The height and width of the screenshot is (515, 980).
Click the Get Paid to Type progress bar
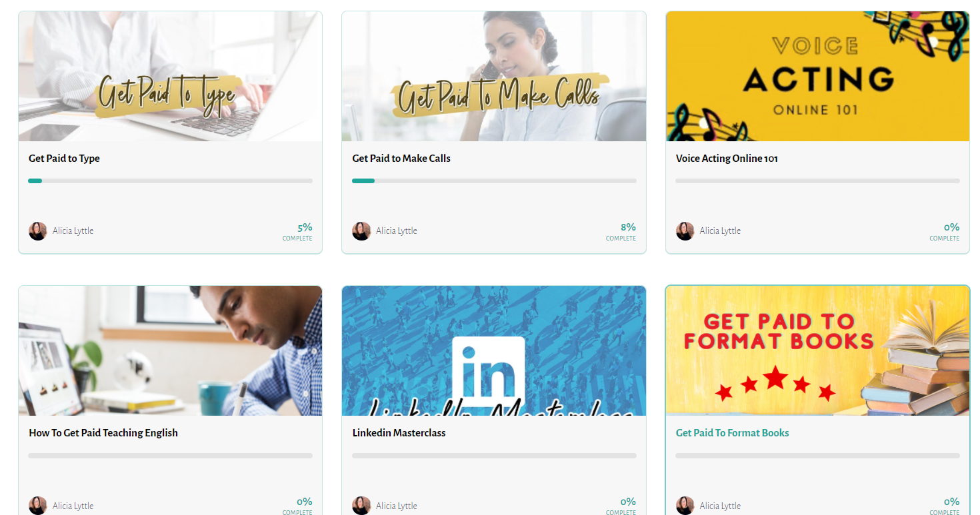pos(170,181)
